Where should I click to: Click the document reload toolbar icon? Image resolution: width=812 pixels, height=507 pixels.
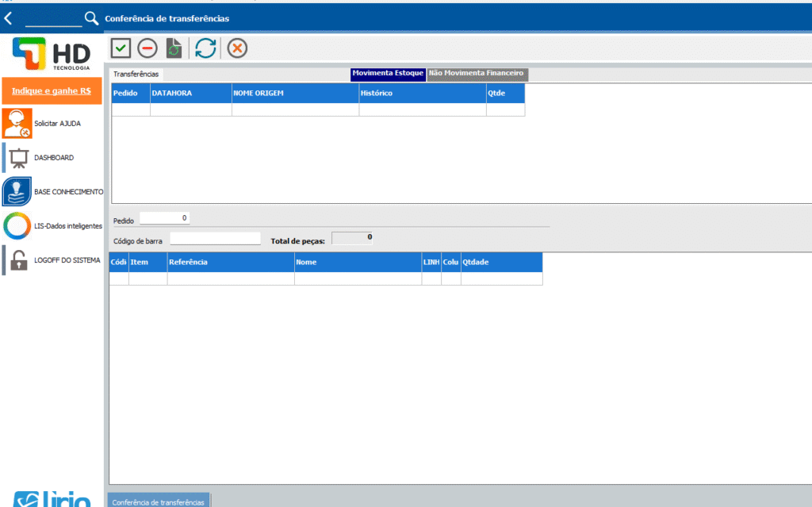click(174, 48)
